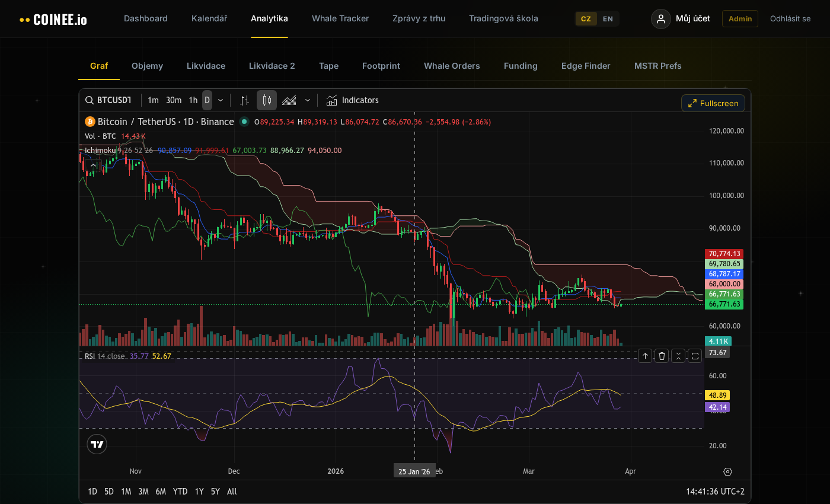
Task: Activate the 1h timeframe
Action: click(193, 100)
